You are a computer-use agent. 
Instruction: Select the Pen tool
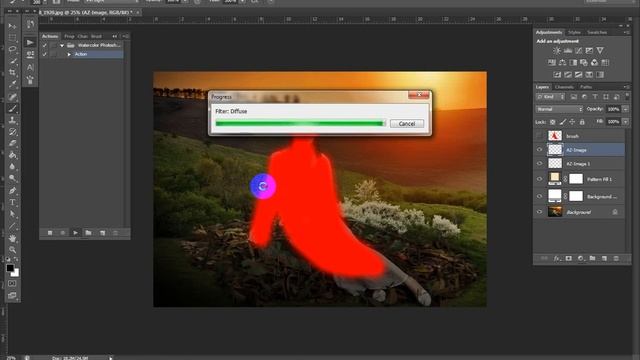pos(12,191)
